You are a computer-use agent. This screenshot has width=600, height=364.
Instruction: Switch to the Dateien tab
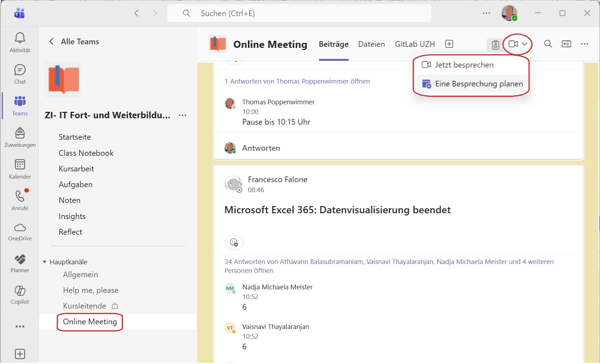[x=371, y=44]
